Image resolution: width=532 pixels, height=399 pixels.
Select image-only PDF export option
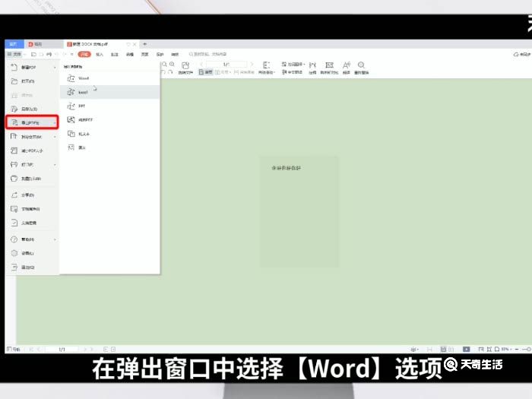click(x=109, y=120)
